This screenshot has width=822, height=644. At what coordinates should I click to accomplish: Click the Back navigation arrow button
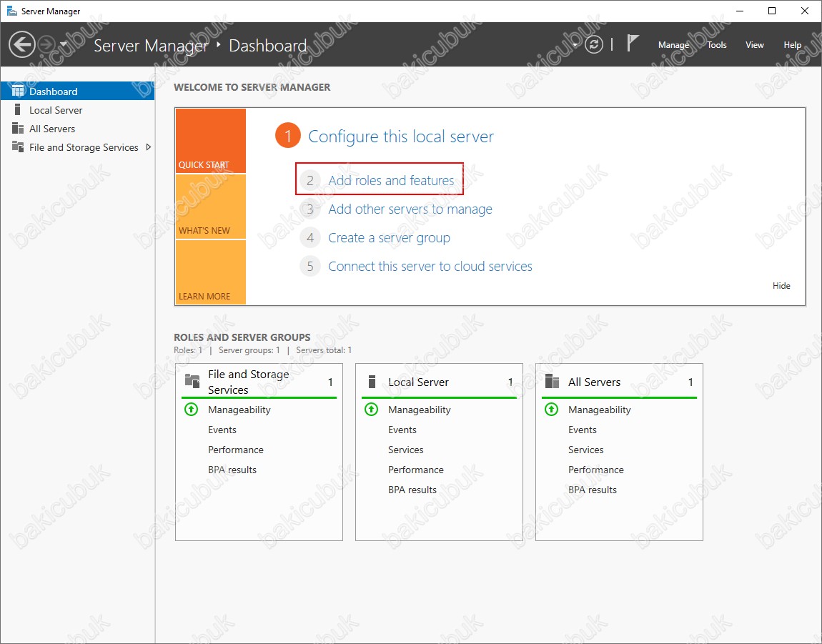click(x=22, y=44)
